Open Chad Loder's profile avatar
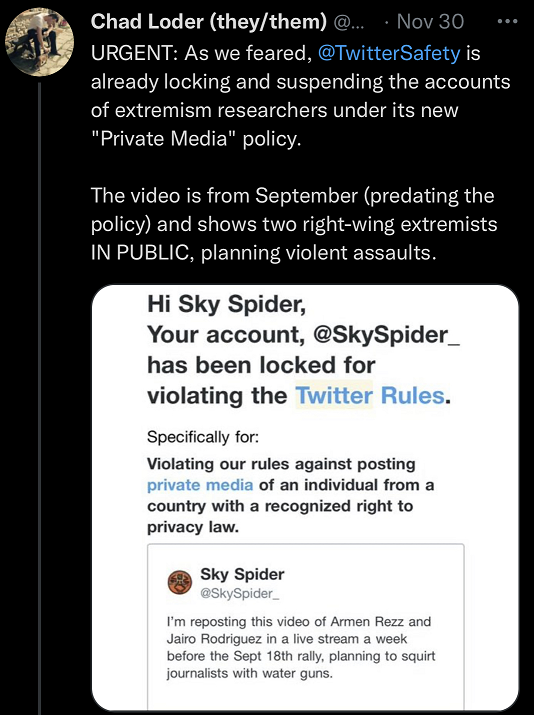The width and height of the screenshot is (534, 715). coord(39,42)
